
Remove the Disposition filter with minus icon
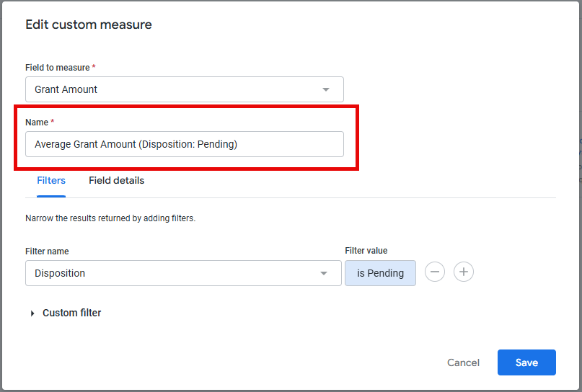(435, 272)
